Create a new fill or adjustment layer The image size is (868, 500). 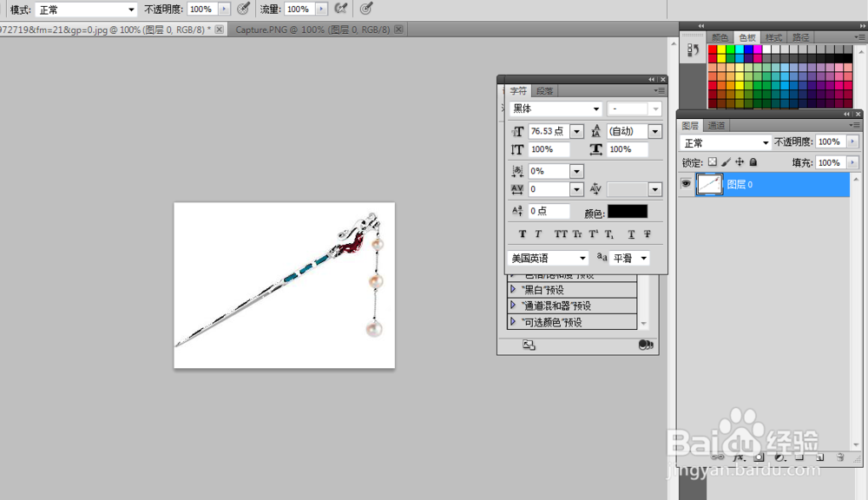pos(779,457)
